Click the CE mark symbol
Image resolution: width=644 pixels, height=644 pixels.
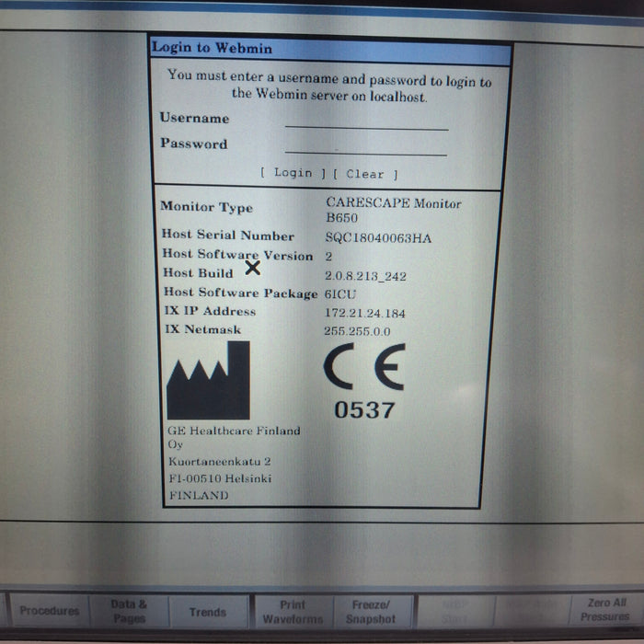click(x=364, y=366)
